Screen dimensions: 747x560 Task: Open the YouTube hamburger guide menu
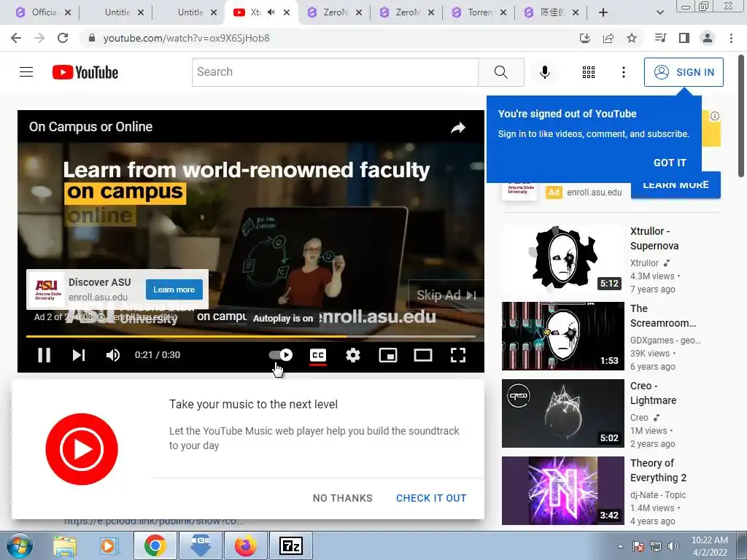pos(26,72)
